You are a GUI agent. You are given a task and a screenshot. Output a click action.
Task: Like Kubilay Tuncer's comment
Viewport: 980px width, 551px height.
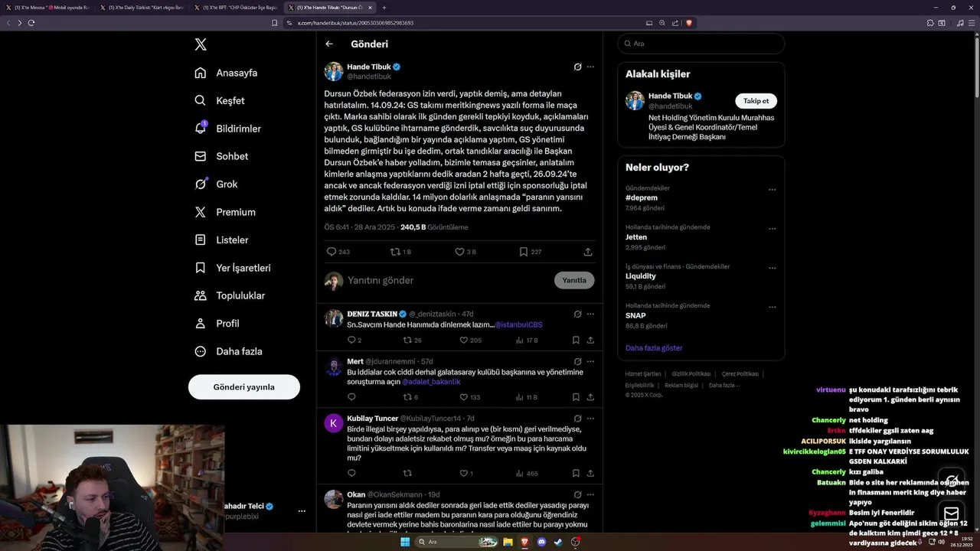(x=465, y=474)
